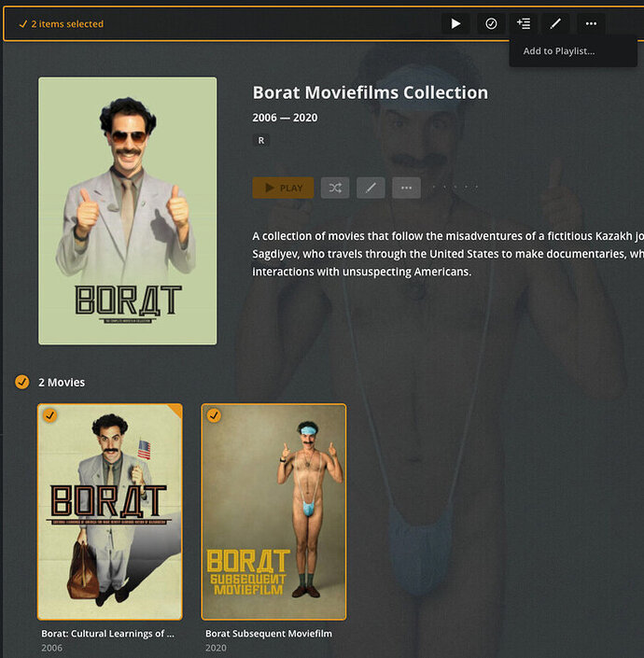Open collection more actions ellipsis button

[406, 188]
